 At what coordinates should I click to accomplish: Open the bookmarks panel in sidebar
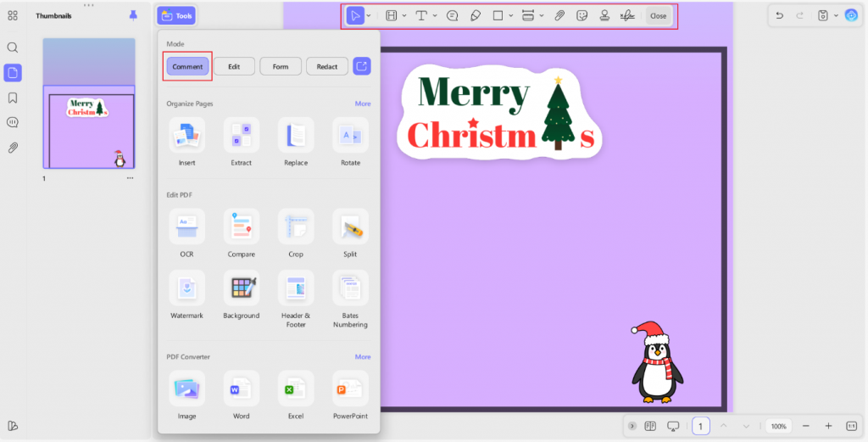12,98
